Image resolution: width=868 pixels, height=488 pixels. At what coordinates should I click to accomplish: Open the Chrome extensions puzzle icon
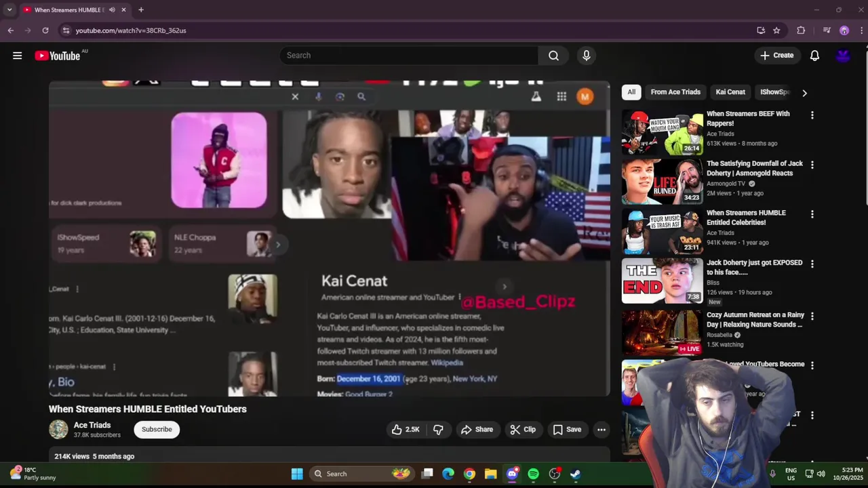[x=801, y=30]
